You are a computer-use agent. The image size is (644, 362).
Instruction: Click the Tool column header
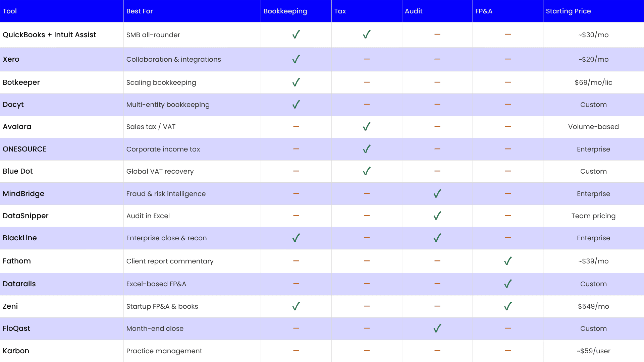(x=10, y=11)
